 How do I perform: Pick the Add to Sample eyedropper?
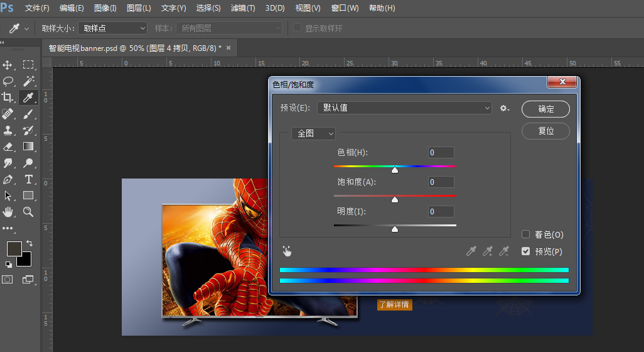pos(488,251)
